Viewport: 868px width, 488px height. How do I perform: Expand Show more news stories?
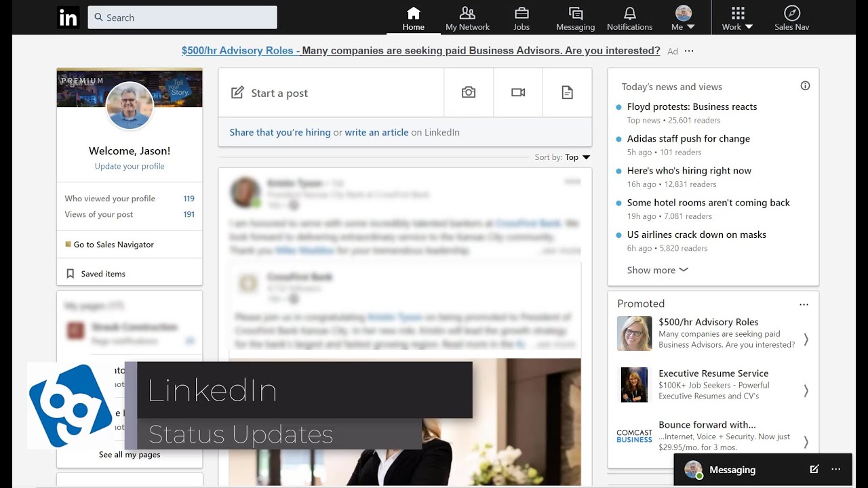[657, 270]
